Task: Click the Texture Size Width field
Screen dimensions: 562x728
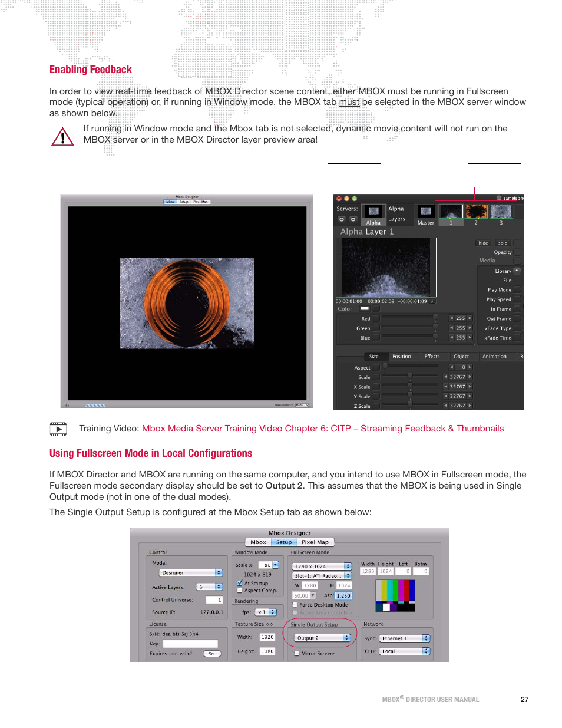Action: (x=267, y=637)
